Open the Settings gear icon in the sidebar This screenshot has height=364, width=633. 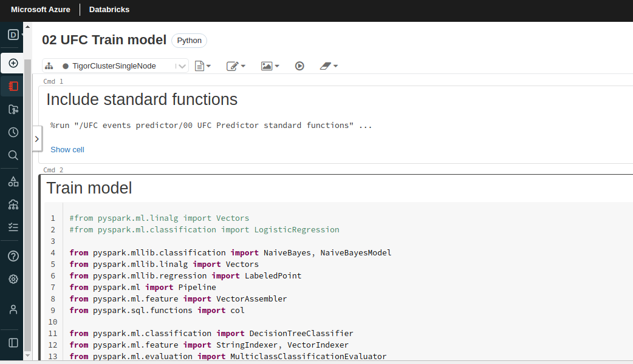point(13,279)
